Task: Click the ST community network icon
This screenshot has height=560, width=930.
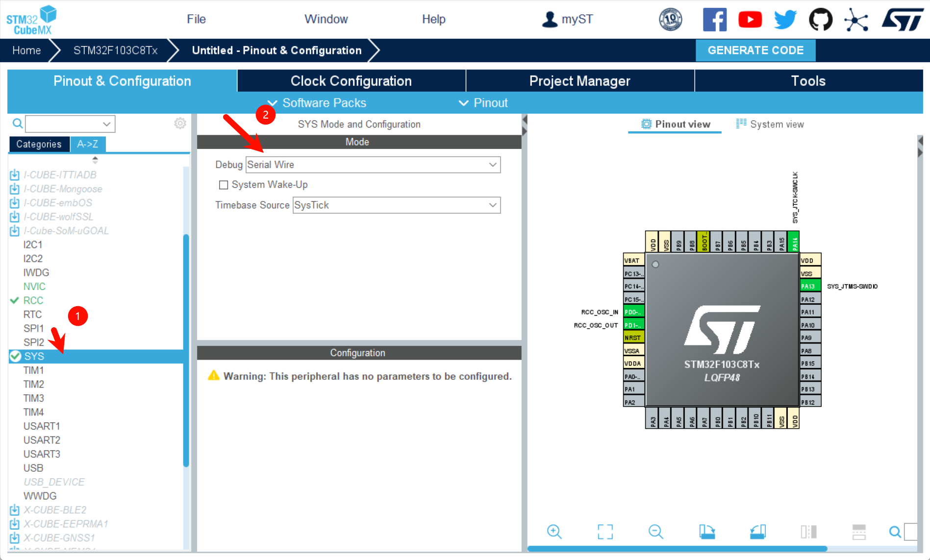Action: (856, 20)
